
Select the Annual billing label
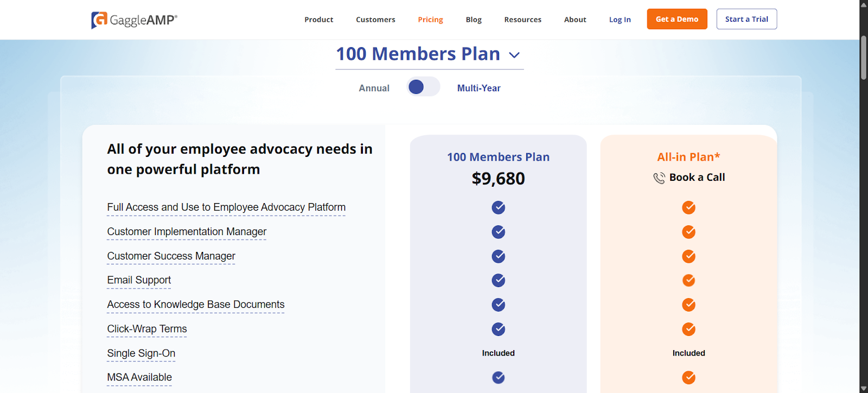374,88
